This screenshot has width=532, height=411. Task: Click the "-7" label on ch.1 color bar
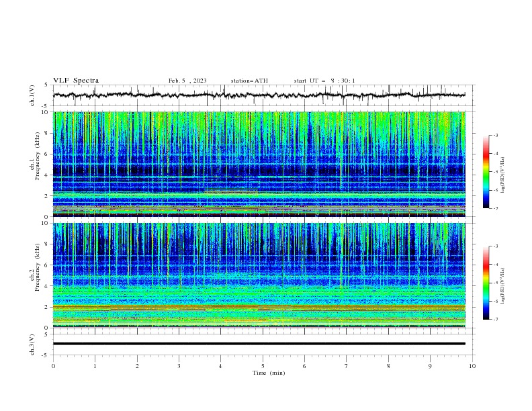click(496, 208)
